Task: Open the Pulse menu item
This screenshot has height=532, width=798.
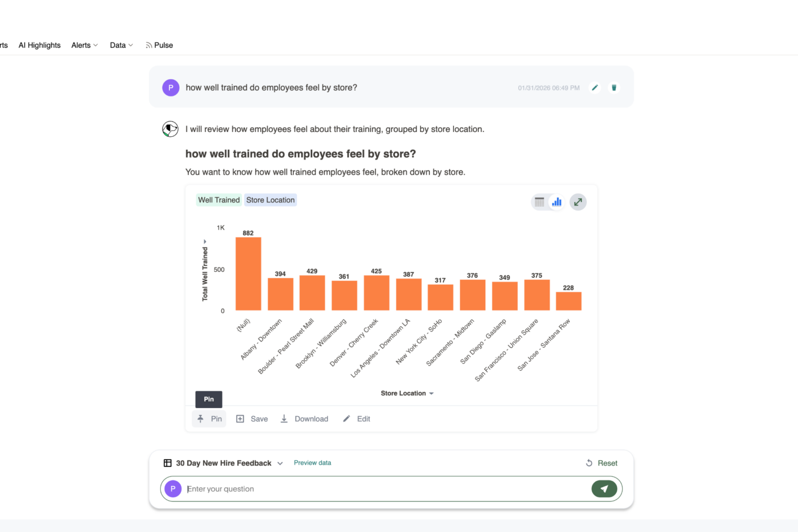Action: 159,45
